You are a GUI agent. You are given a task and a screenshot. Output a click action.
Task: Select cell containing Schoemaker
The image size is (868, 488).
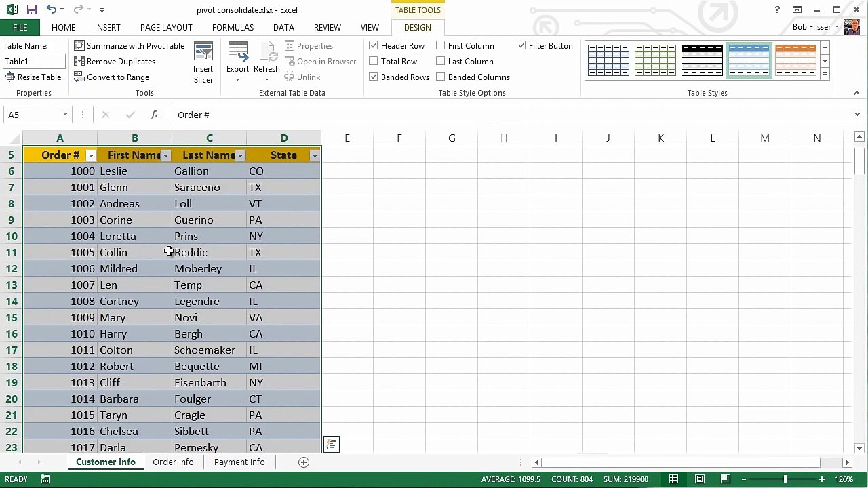[x=209, y=350]
